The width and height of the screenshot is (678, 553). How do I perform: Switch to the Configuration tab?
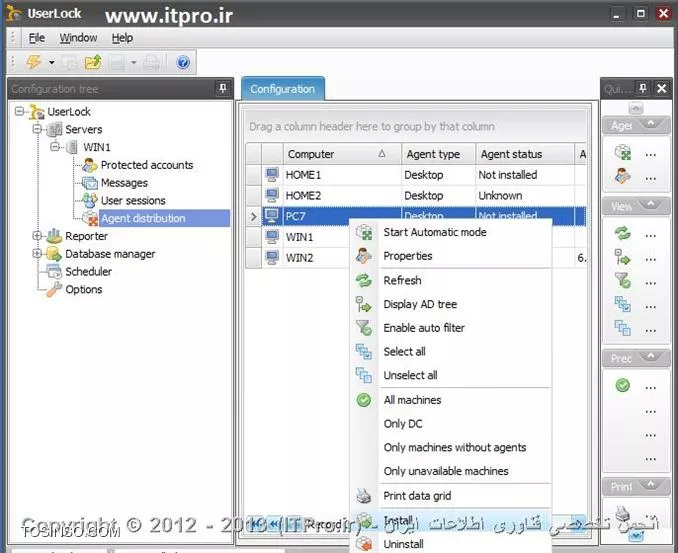283,89
